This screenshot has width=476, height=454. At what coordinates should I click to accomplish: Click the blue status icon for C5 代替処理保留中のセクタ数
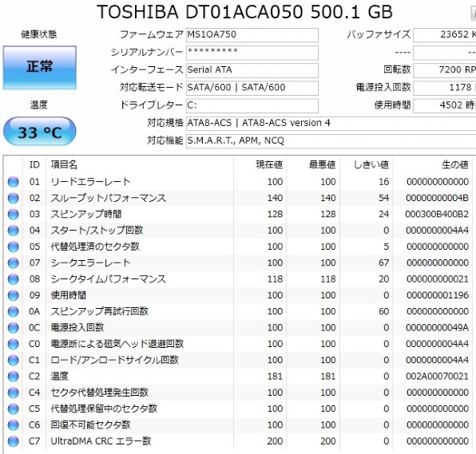pos(13,409)
